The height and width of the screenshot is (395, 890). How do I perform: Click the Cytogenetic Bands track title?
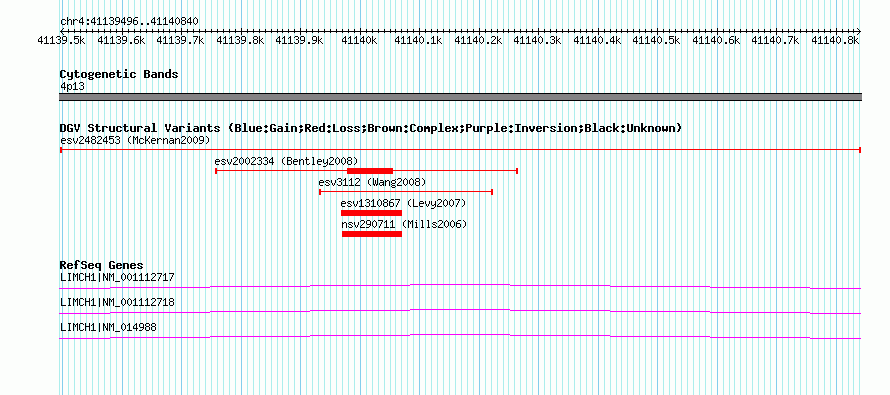(x=119, y=74)
